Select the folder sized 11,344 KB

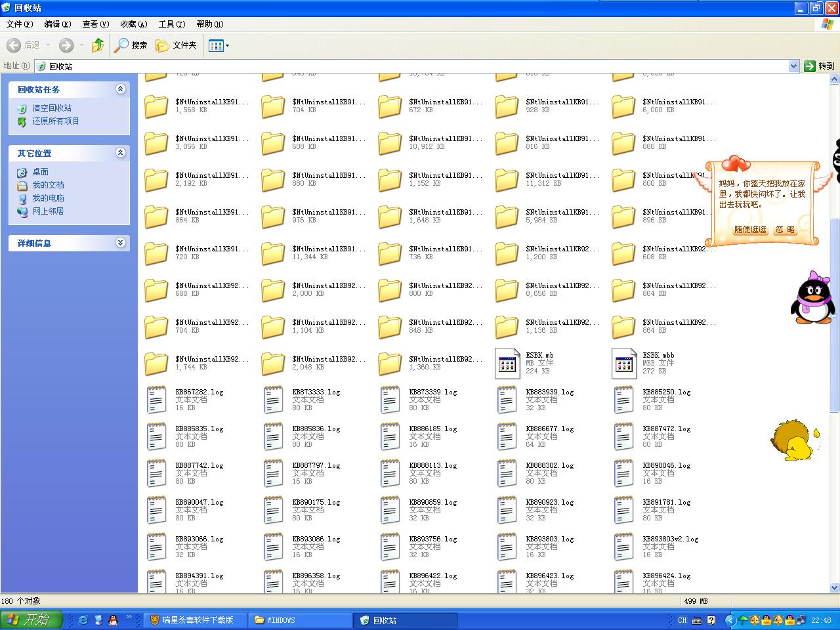(x=274, y=253)
